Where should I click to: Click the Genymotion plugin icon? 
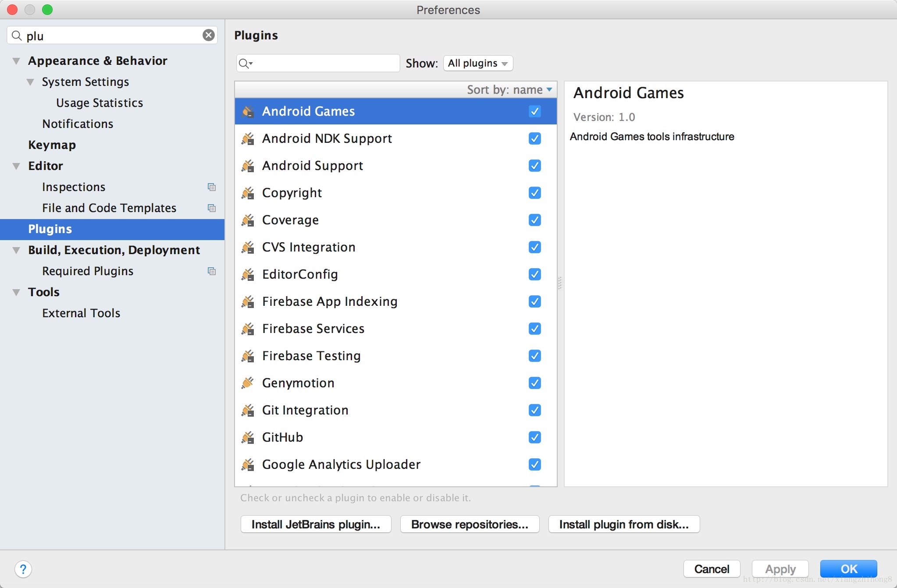(x=248, y=383)
